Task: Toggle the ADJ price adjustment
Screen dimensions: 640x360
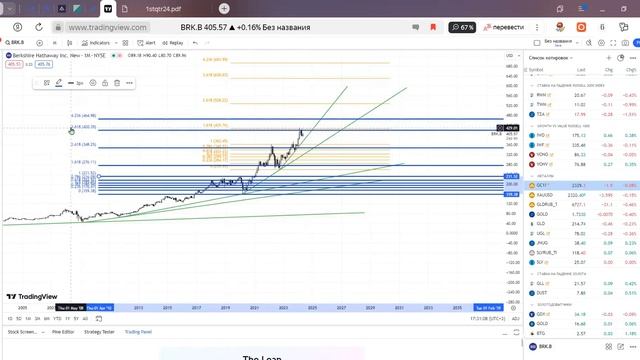Action: click(515, 318)
